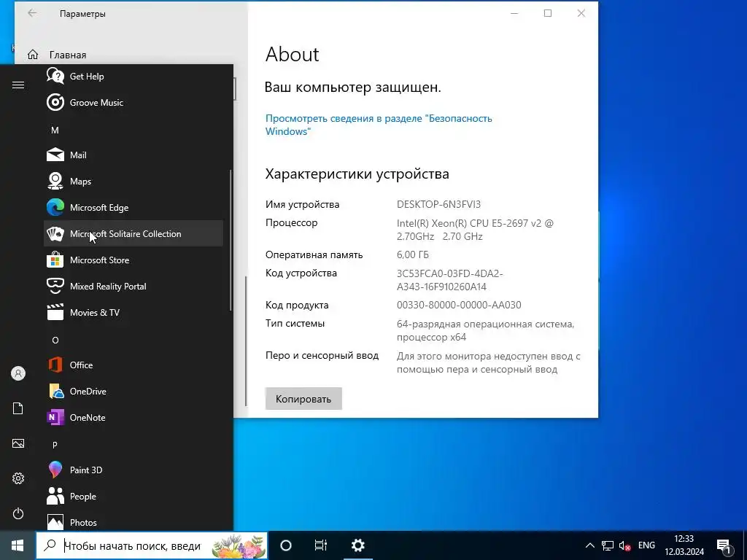
Task: Click the Windows Start button
Action: click(x=18, y=545)
